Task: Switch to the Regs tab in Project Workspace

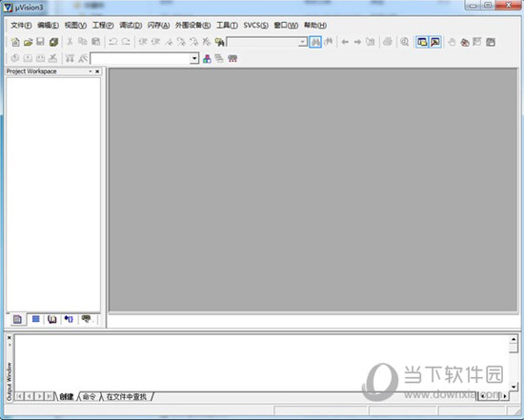Action: [x=36, y=319]
